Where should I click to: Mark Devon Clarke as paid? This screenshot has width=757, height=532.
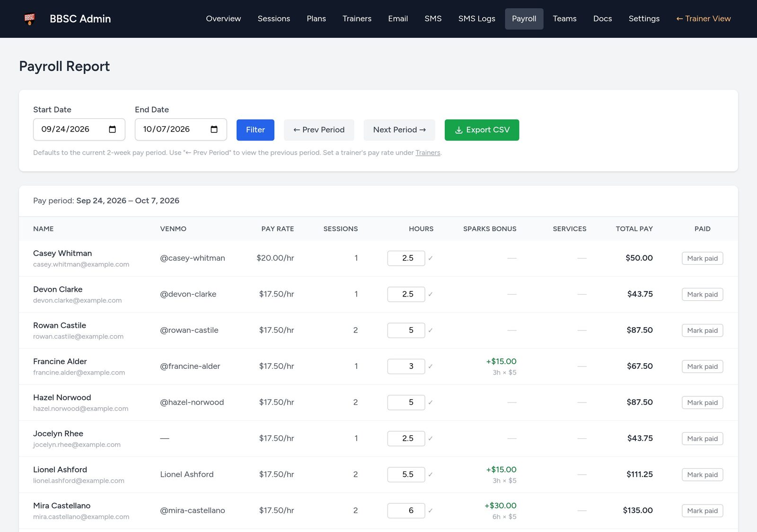702,294
